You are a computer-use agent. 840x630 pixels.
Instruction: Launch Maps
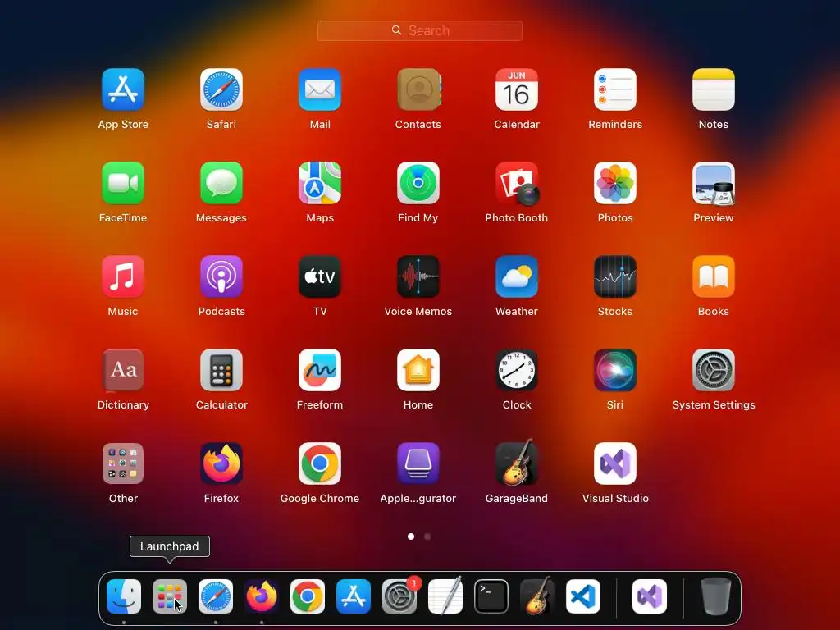pos(320,183)
